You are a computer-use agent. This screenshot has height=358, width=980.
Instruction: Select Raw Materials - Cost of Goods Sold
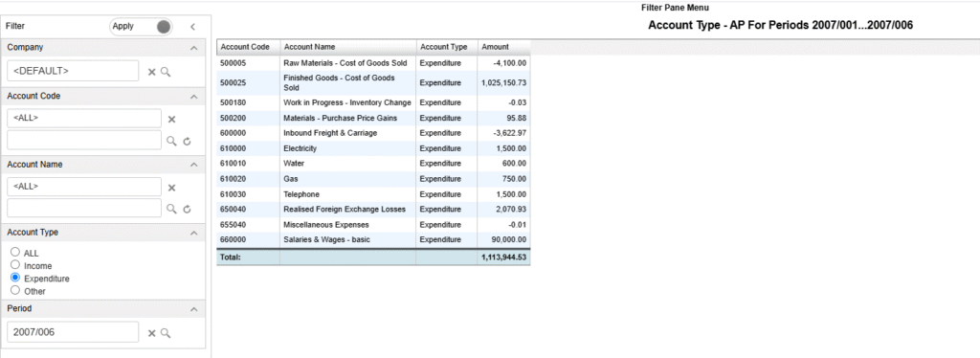pyautogui.click(x=345, y=63)
